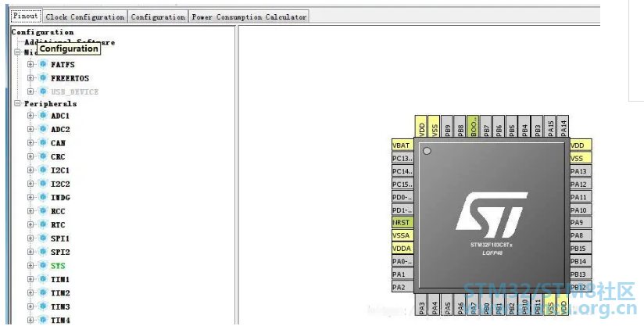The width and height of the screenshot is (644, 326).
Task: Click the NRST reset pin
Action: [402, 222]
